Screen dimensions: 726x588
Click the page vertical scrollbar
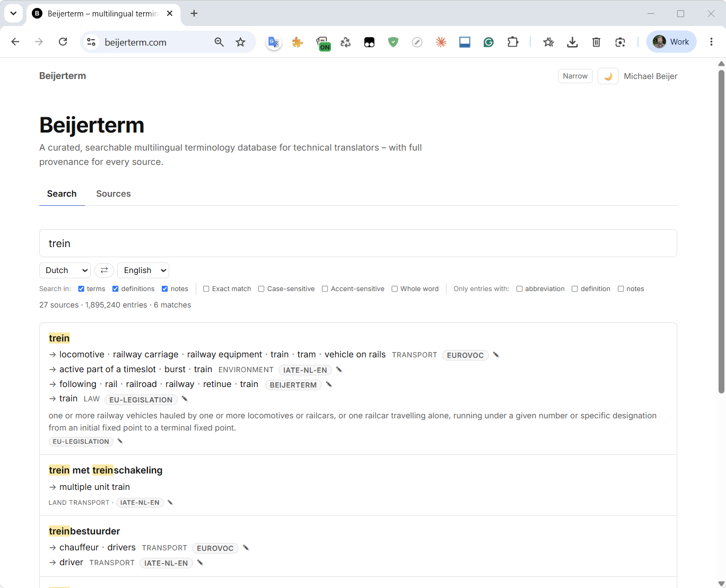pyautogui.click(x=721, y=231)
